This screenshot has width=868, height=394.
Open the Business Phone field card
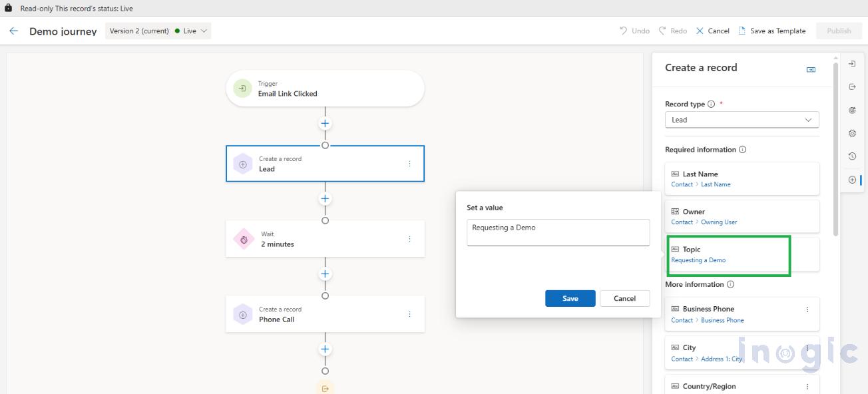[x=742, y=313]
